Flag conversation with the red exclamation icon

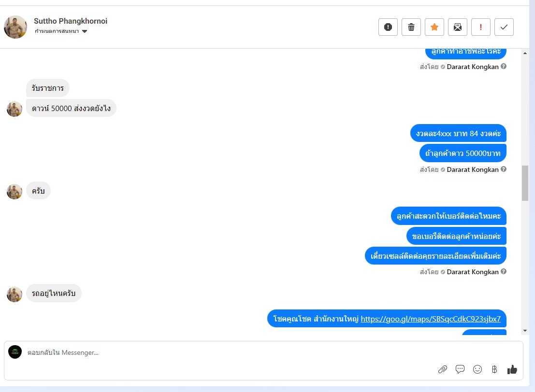481,27
